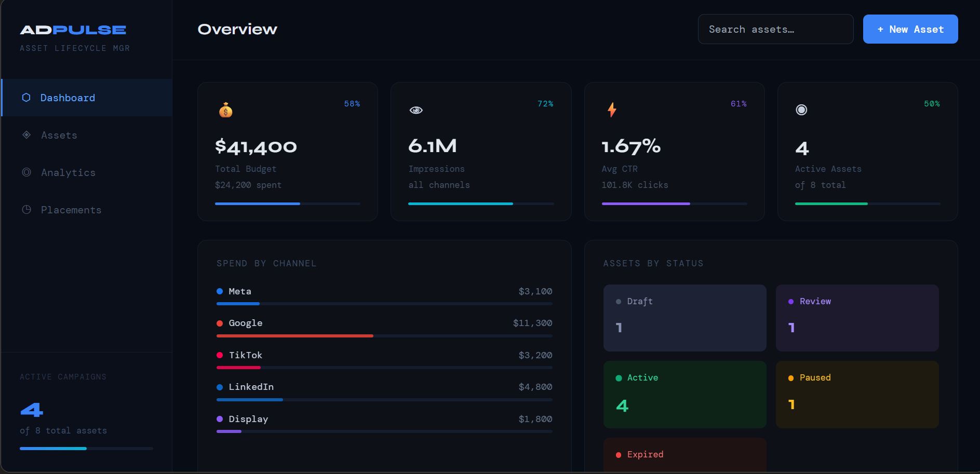Click the Meta channel status dot
980x474 pixels.
[x=219, y=291]
